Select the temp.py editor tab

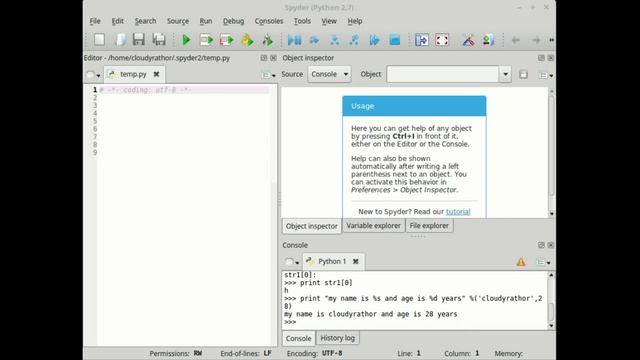coord(133,74)
